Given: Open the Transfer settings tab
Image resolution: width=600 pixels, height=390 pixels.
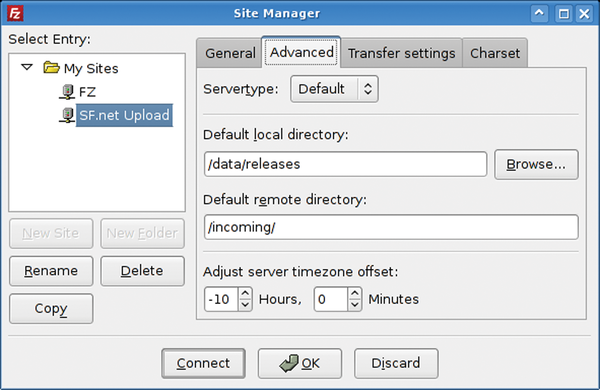Looking at the screenshot, I should [401, 53].
